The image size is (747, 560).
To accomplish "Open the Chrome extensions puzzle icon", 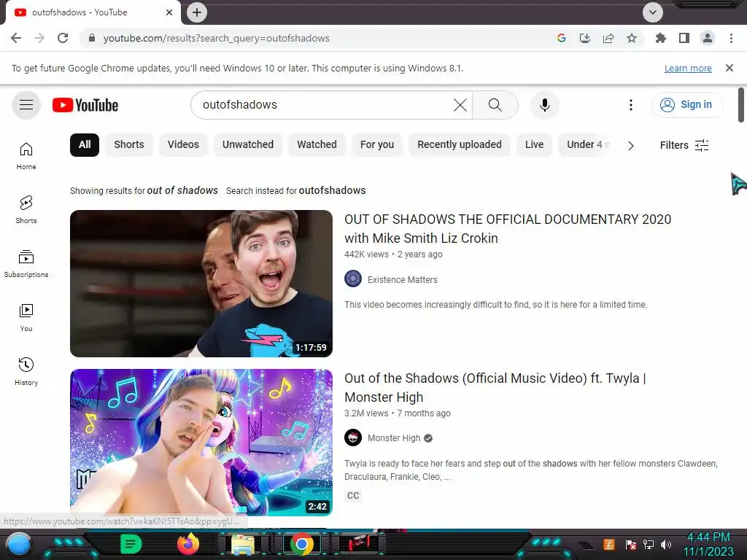I will point(661,38).
